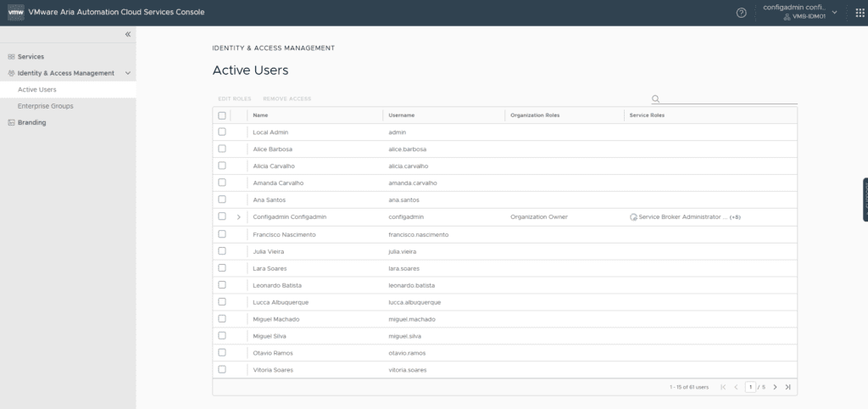The image size is (868, 409).
Task: Click the Leonardo Batista name cell
Action: point(277,285)
